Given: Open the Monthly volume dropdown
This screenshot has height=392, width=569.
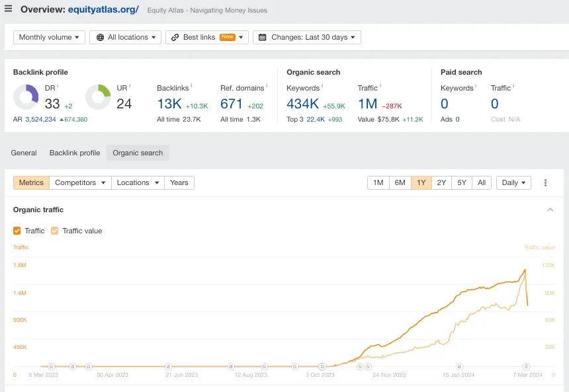Looking at the screenshot, I should pos(50,38).
